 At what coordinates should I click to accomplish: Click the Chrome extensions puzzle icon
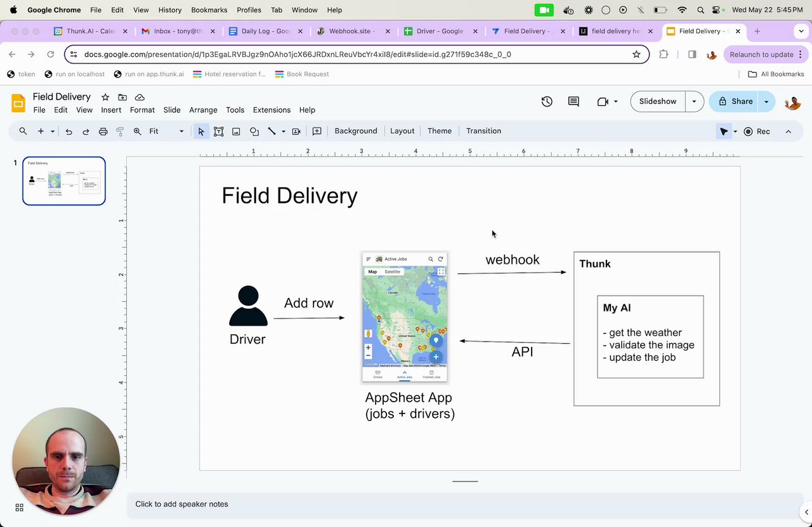coord(664,55)
